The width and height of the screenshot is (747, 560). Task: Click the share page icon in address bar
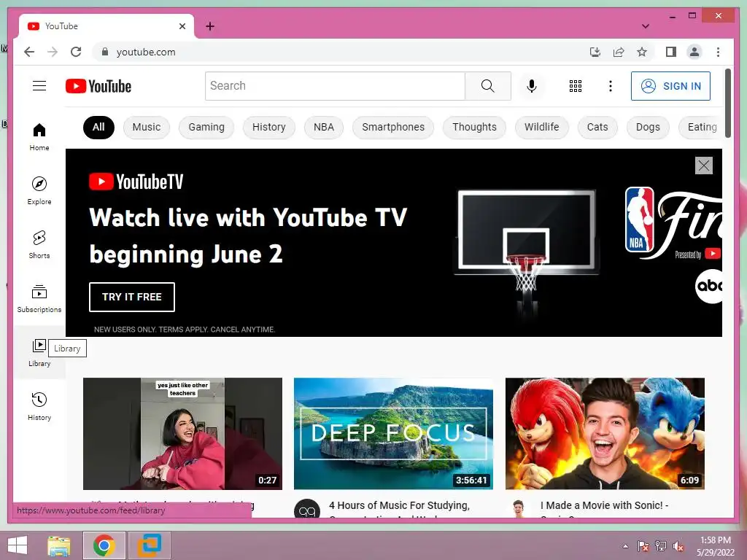619,52
